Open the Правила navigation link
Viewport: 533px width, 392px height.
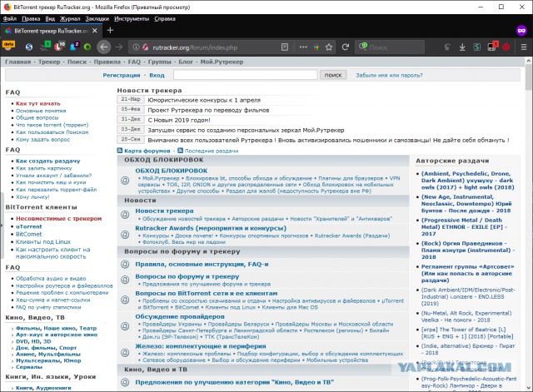coord(107,62)
